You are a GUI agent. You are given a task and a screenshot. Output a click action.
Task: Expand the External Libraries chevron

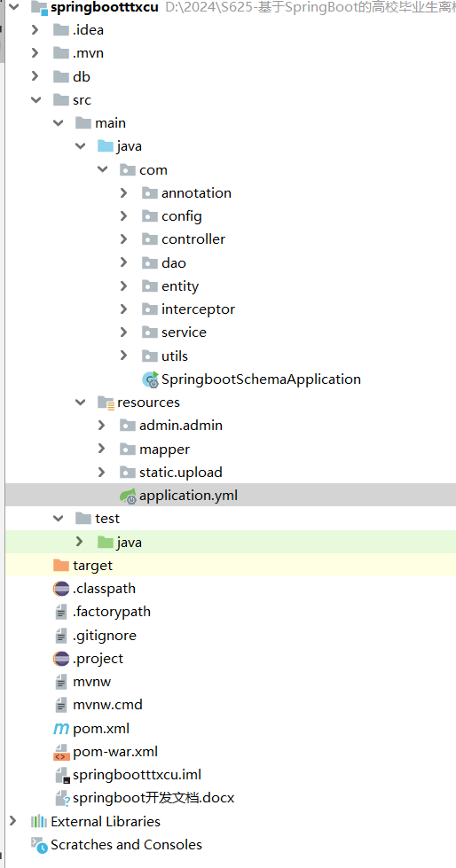click(13, 822)
